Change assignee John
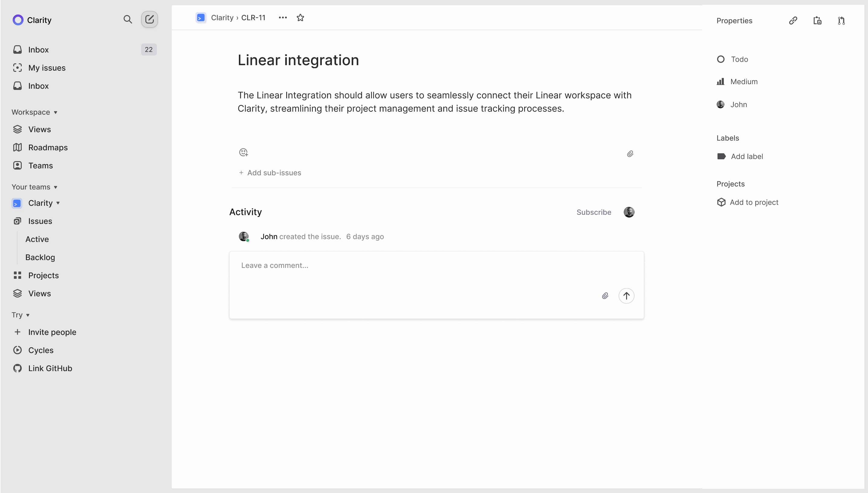868x493 pixels. (x=732, y=105)
